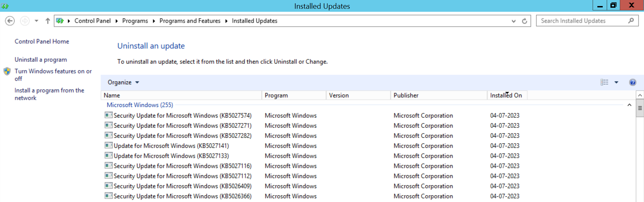Image resolution: width=644 pixels, height=202 pixels.
Task: Open the Organize dropdown menu
Action: pyautogui.click(x=123, y=82)
